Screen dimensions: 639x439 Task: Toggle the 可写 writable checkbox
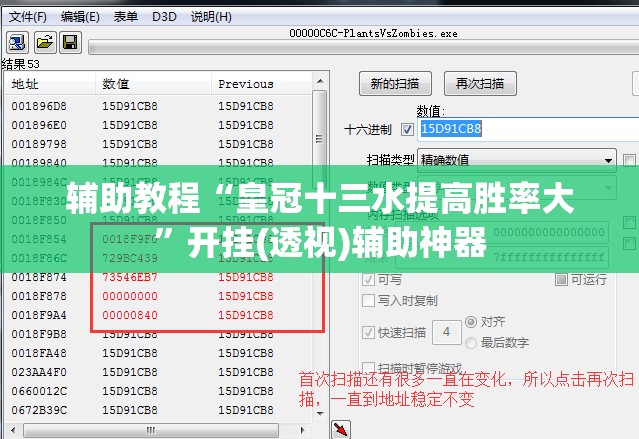368,280
